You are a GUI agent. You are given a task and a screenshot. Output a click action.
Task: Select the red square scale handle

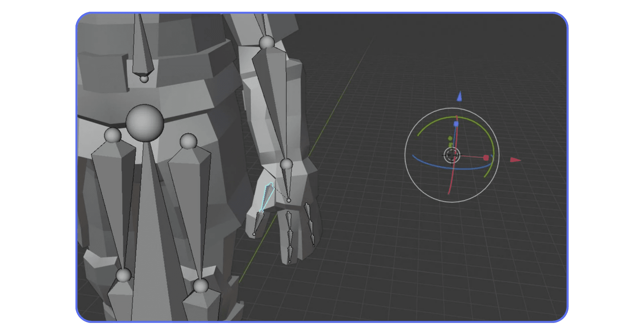click(x=486, y=157)
